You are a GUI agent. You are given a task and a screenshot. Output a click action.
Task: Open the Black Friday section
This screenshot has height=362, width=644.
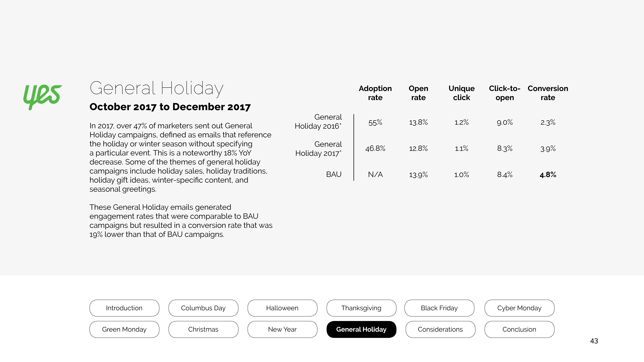tap(439, 308)
